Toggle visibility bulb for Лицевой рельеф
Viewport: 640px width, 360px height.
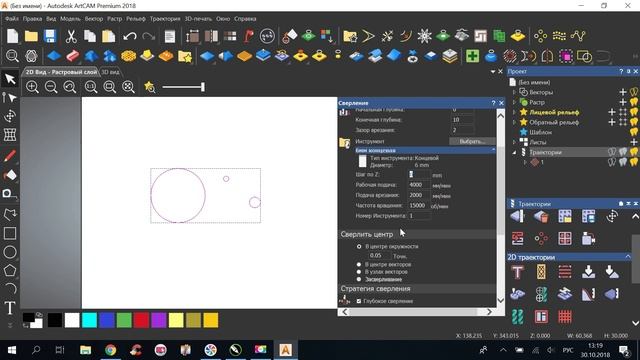click(x=634, y=112)
